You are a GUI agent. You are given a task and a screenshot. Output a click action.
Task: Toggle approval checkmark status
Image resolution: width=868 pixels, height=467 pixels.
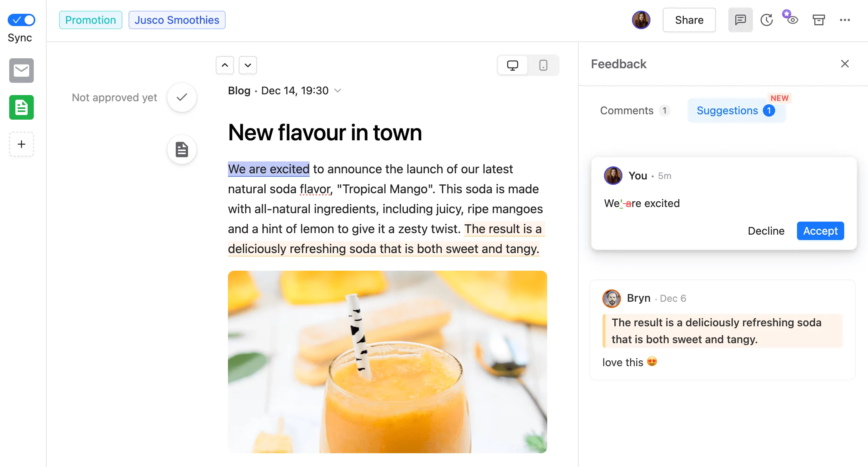(183, 97)
